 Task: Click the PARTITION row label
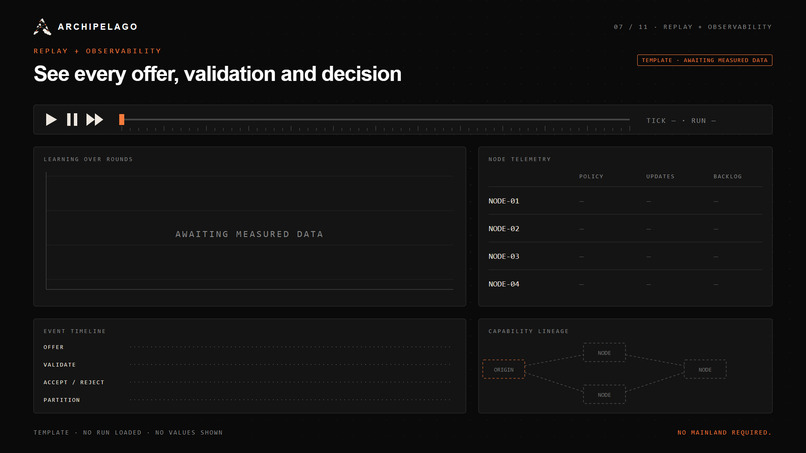[x=62, y=400]
